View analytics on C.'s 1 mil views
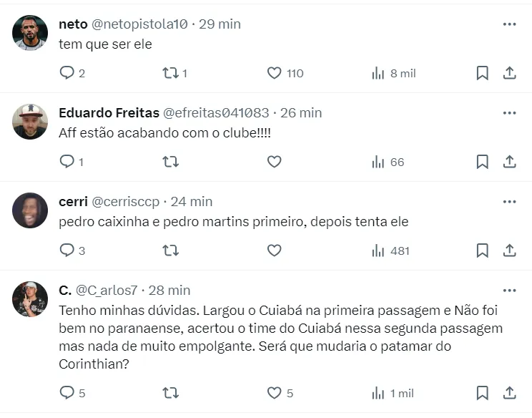The height and width of the screenshot is (418, 532). click(x=378, y=393)
